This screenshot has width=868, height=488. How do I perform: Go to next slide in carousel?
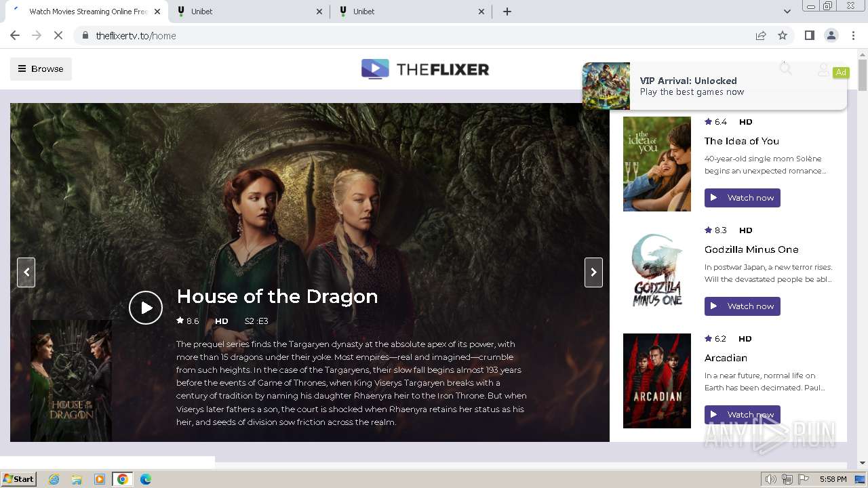pyautogui.click(x=593, y=272)
